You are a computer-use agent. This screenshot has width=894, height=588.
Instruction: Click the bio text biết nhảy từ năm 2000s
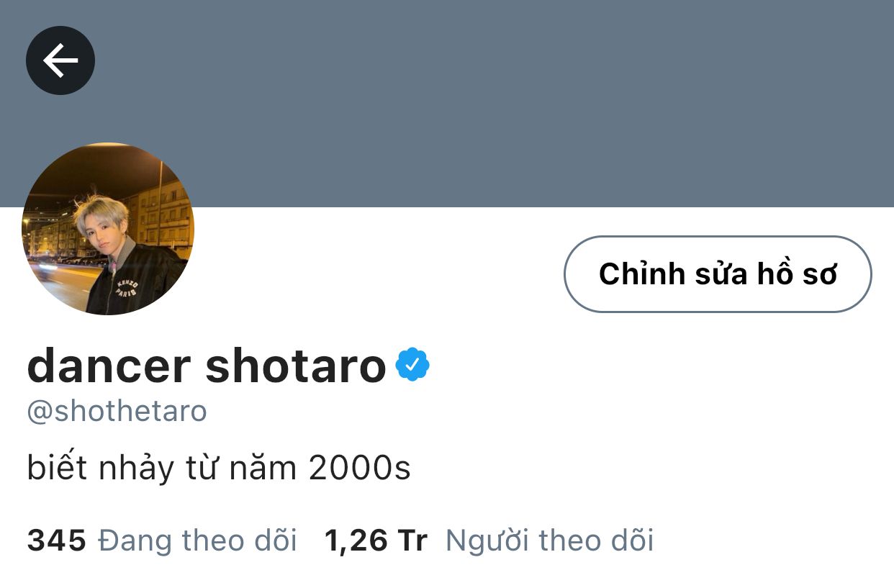point(219,469)
